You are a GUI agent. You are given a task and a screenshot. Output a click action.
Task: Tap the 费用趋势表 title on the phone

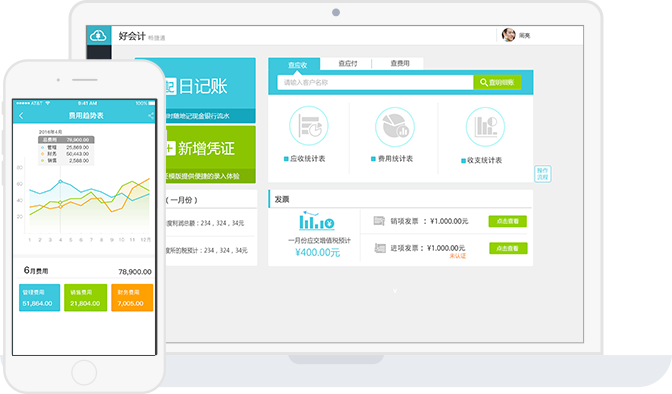(86, 116)
